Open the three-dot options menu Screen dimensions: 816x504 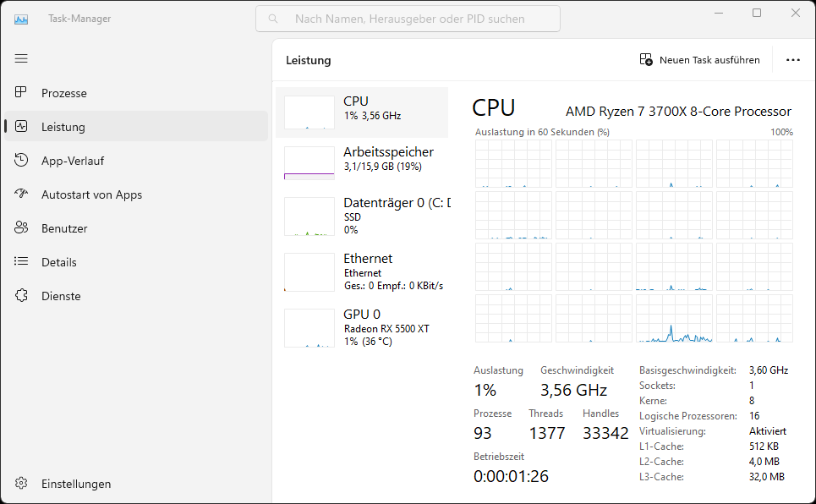(x=792, y=59)
